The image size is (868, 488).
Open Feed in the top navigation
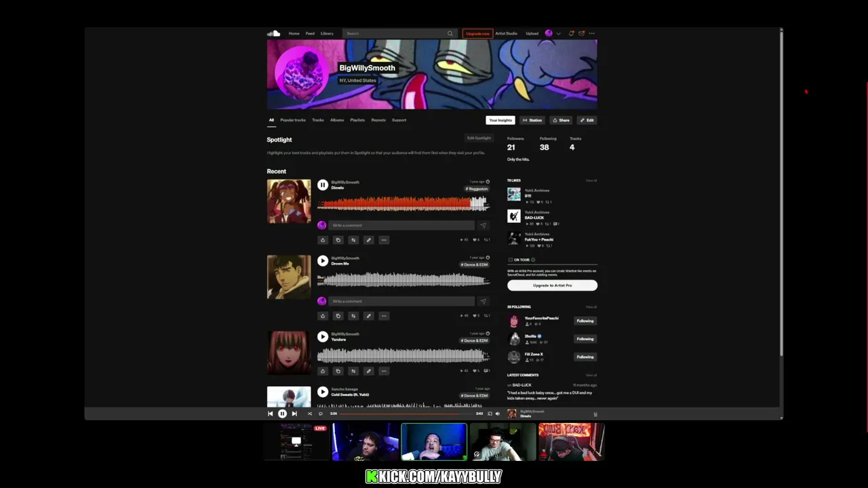pos(310,33)
